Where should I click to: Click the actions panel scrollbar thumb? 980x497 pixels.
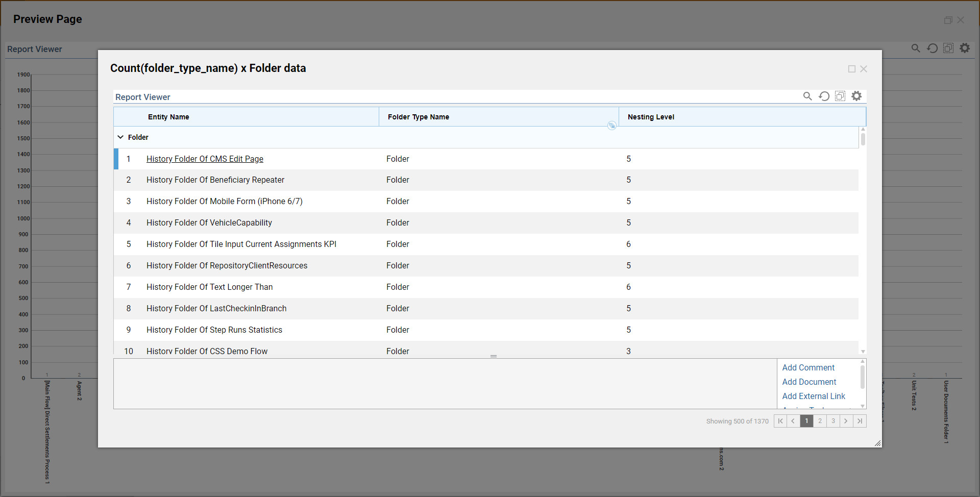click(863, 377)
